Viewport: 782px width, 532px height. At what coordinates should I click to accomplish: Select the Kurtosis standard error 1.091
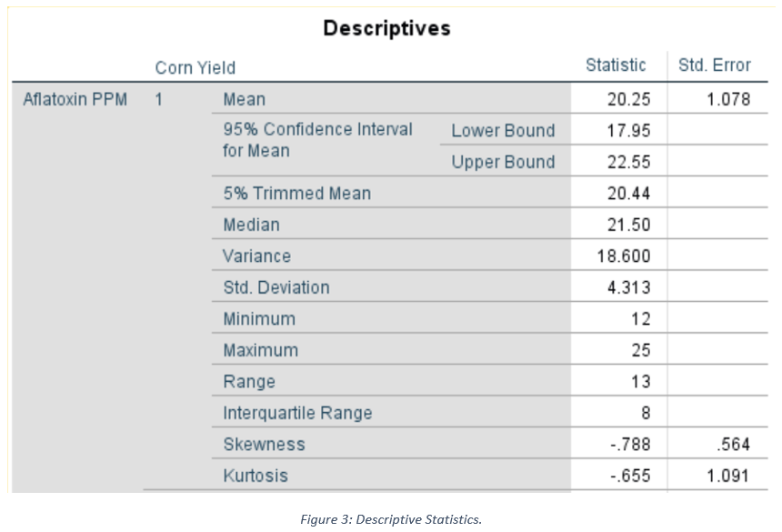[x=728, y=476]
